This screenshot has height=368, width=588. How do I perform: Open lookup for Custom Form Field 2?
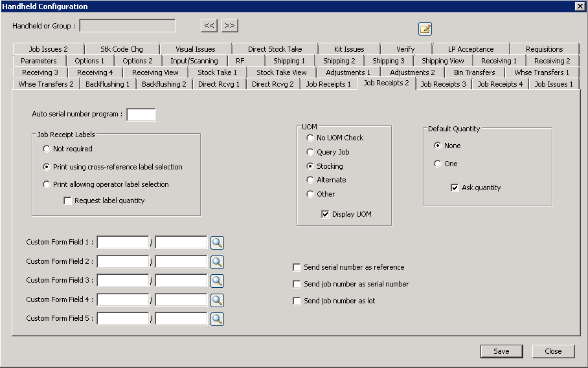pos(217,262)
